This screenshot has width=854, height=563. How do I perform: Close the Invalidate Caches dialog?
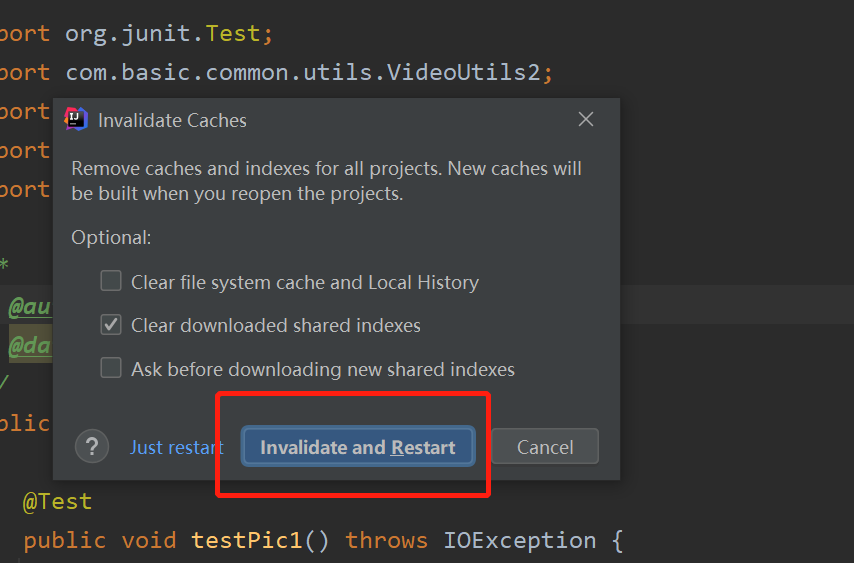(585, 119)
